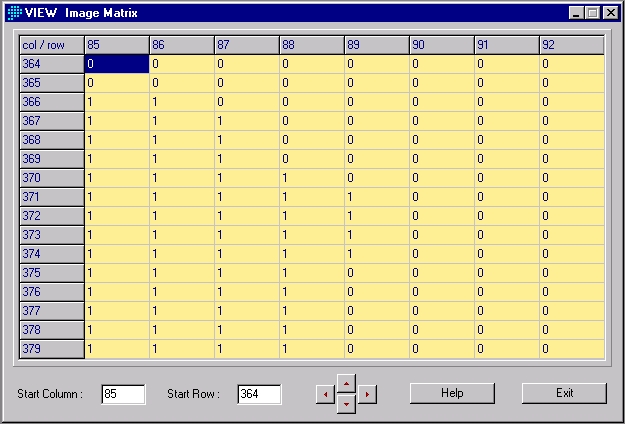626x424 pixels.
Task: Focus the Start Column input field
Action: (x=123, y=394)
